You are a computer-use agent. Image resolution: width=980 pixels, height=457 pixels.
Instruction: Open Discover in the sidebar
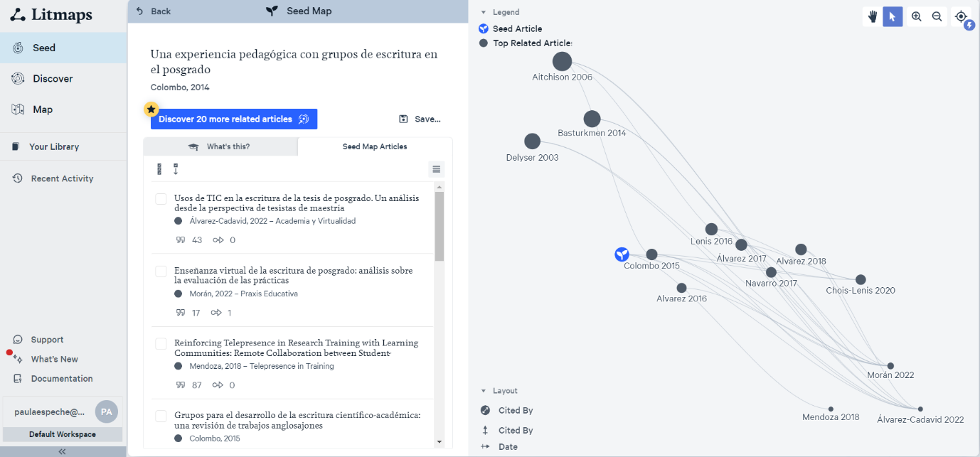53,79
